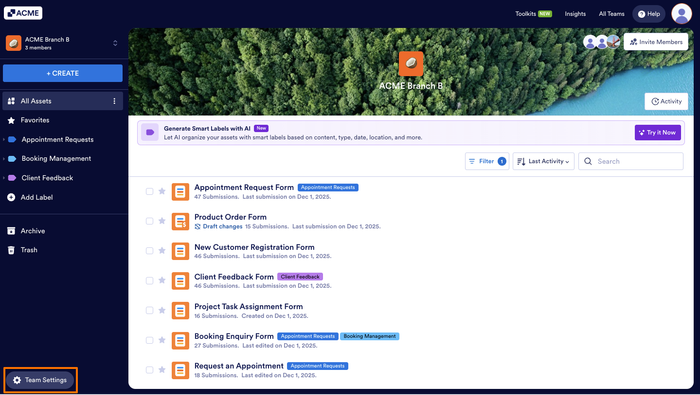
Task: Open the All Assets three-dot menu
Action: (x=114, y=101)
